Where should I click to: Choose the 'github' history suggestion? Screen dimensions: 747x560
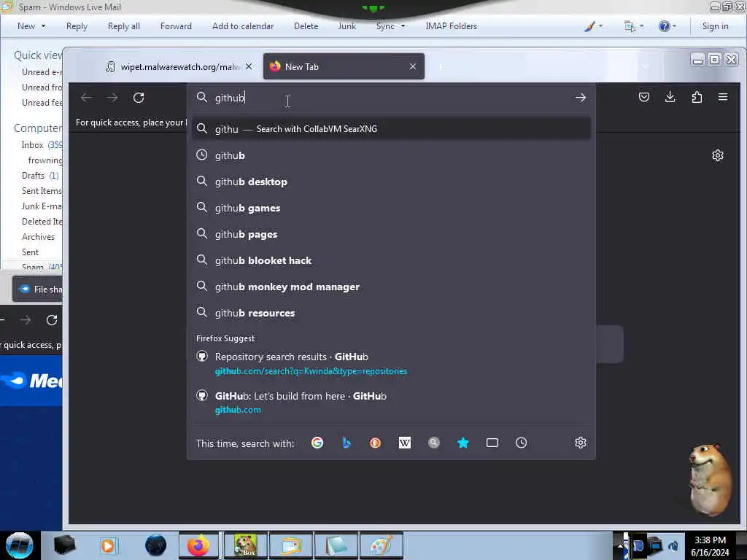[391, 155]
